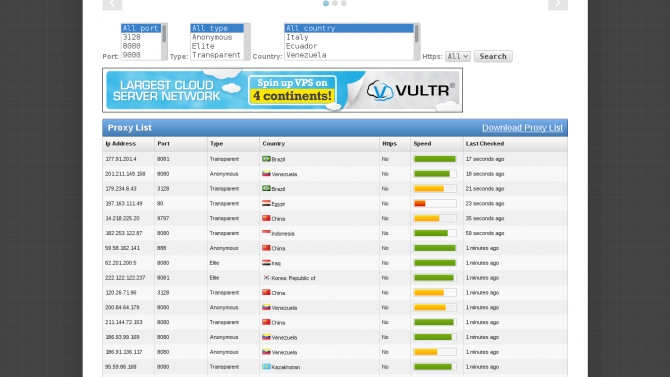The width and height of the screenshot is (670, 377).
Task: Click the Korea flag icon
Action: 266,277
